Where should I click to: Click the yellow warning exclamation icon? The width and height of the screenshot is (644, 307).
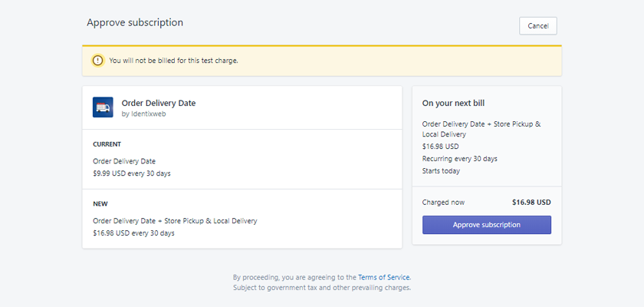[97, 61]
